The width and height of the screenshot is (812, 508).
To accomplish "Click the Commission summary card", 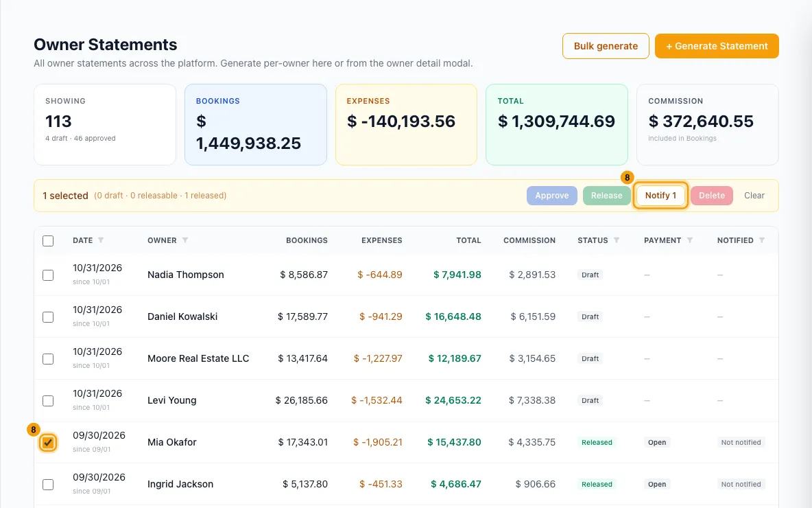I will click(707, 124).
